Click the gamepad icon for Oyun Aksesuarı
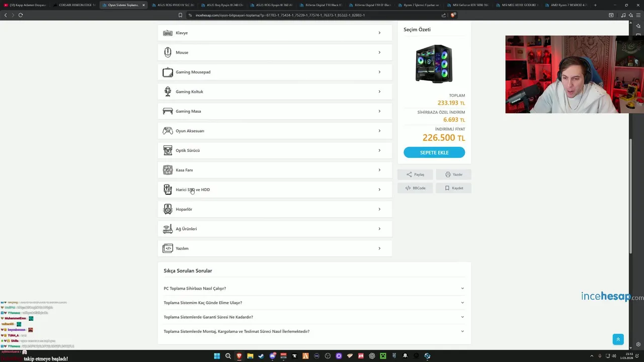The image size is (644, 362). click(168, 131)
